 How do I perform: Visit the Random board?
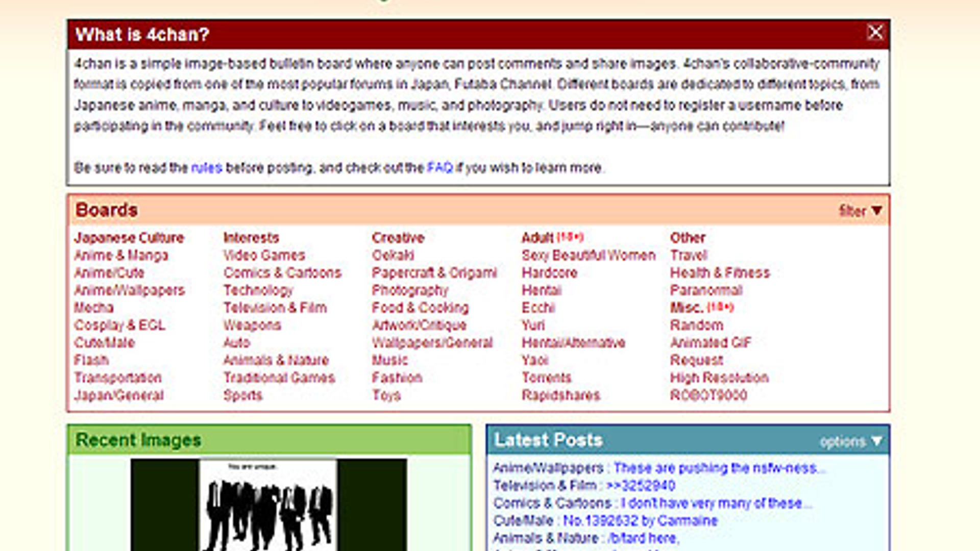[x=697, y=325]
